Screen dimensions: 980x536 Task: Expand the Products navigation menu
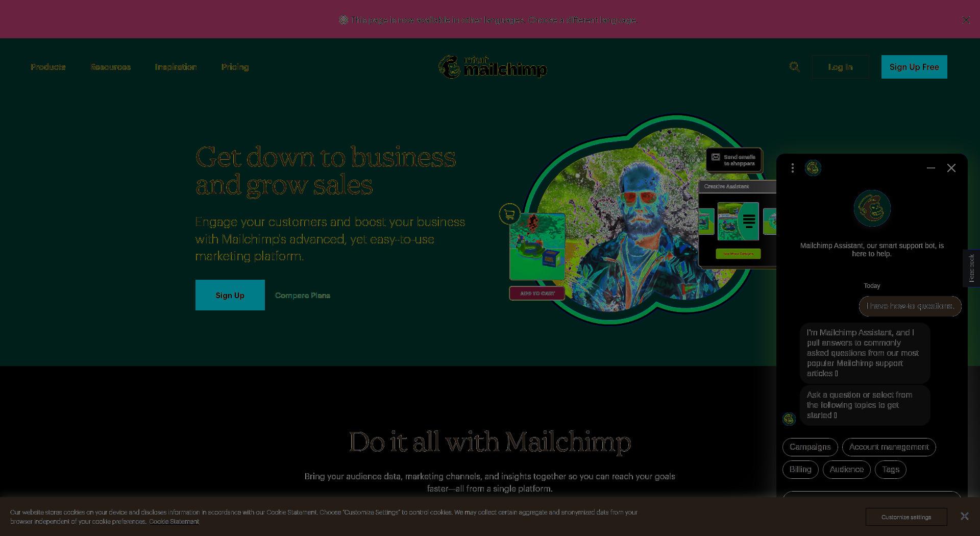tap(48, 67)
